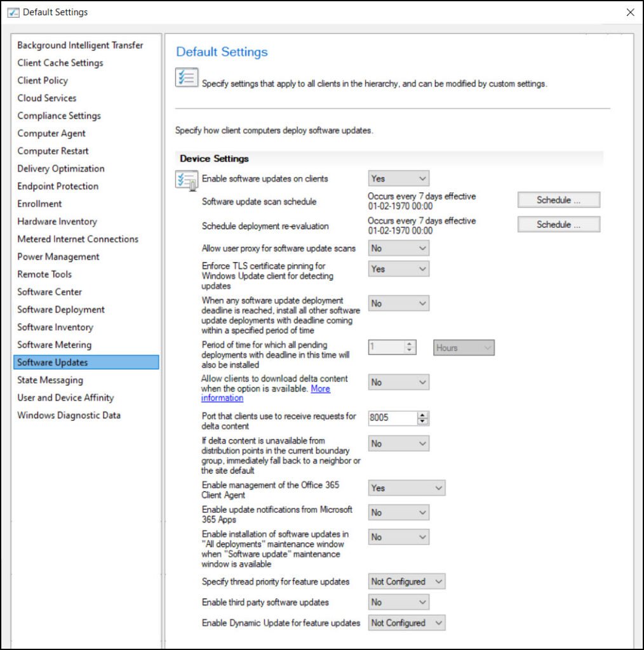Select Software Inventory
The image size is (644, 650).
(55, 327)
